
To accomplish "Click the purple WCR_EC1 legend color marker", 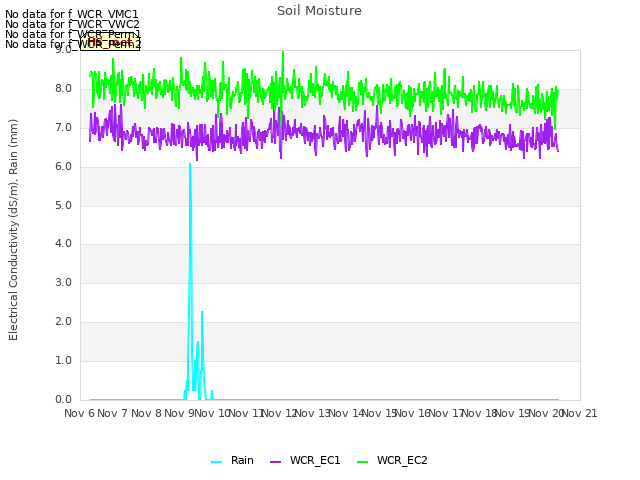I will coord(276,462).
